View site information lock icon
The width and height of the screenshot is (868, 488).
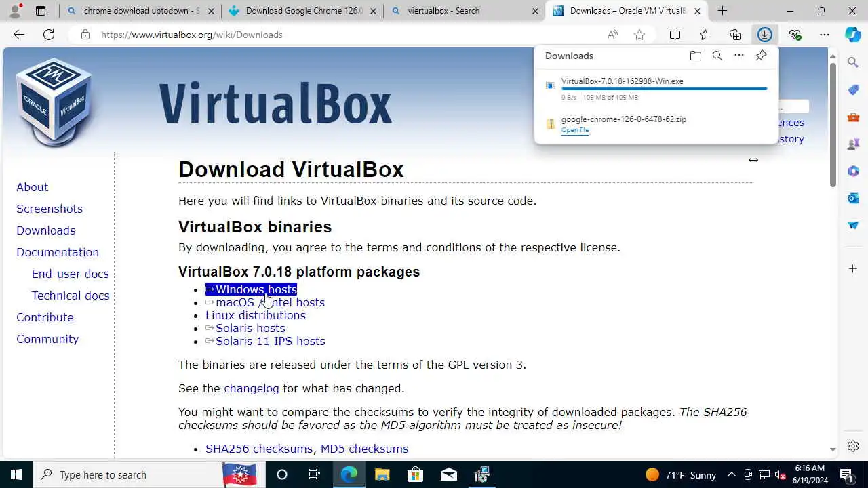85,35
